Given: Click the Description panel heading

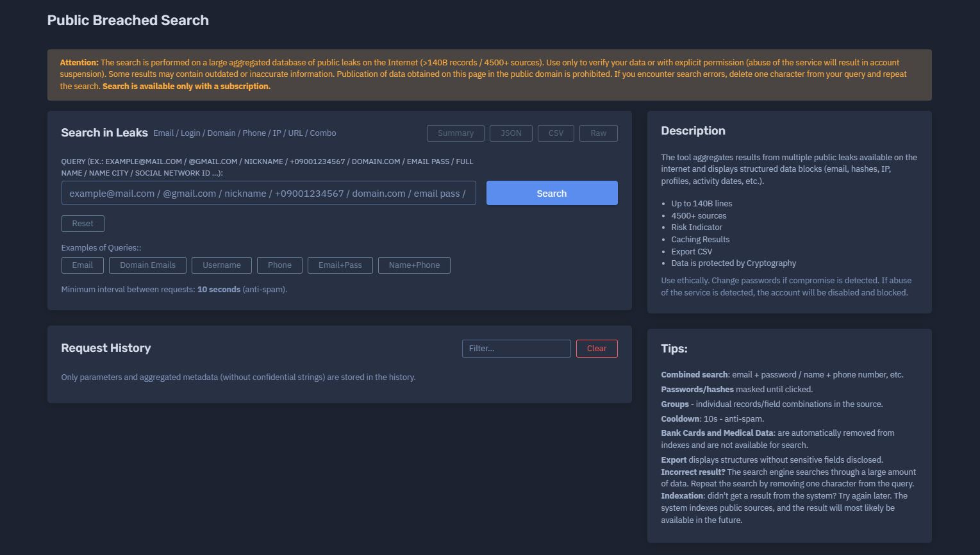Looking at the screenshot, I should click(693, 131).
